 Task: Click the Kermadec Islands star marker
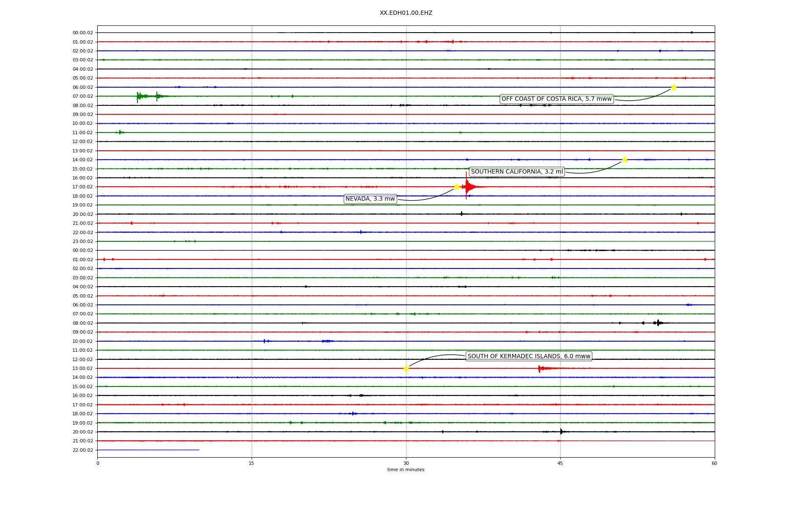pyautogui.click(x=406, y=368)
